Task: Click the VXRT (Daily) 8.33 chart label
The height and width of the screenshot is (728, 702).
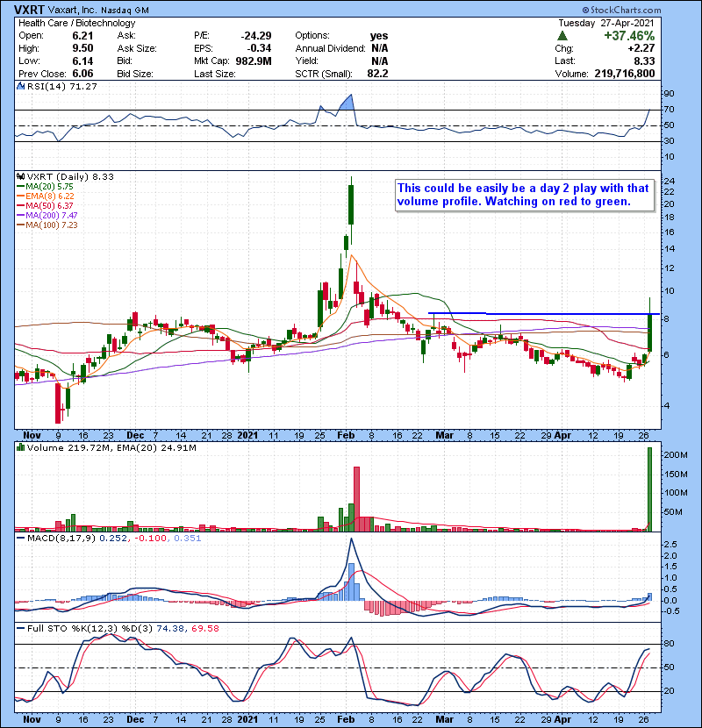Action: pyautogui.click(x=70, y=176)
